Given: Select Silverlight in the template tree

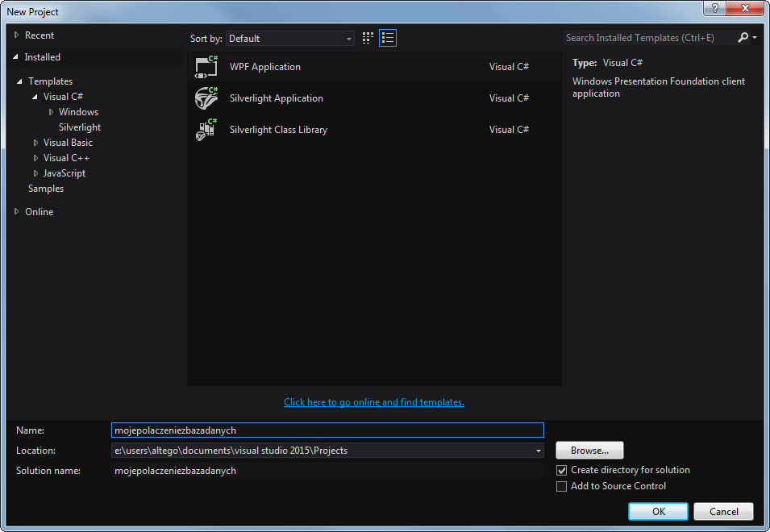Looking at the screenshot, I should pyautogui.click(x=80, y=127).
